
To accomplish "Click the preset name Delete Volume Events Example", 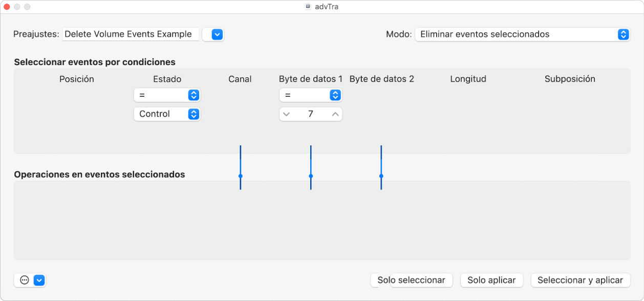I will (128, 34).
